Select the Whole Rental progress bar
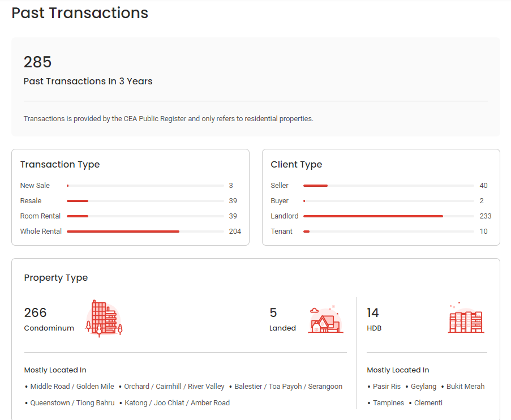The image size is (511, 420). click(145, 232)
